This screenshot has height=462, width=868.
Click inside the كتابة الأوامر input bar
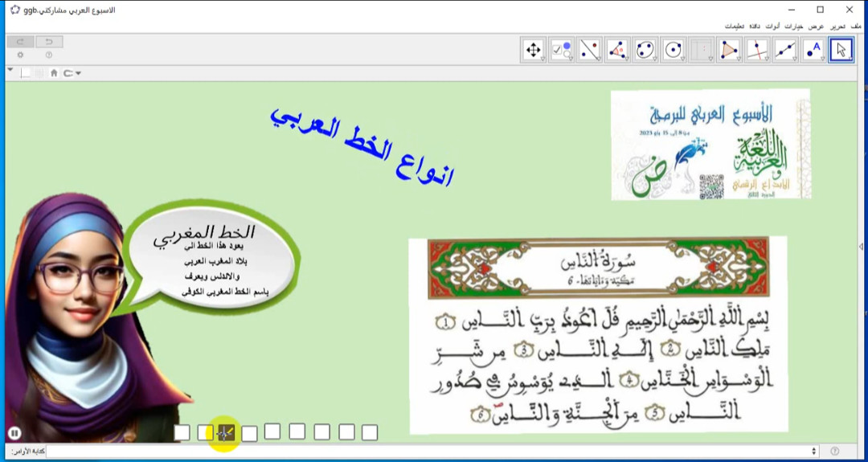[x=428, y=451]
